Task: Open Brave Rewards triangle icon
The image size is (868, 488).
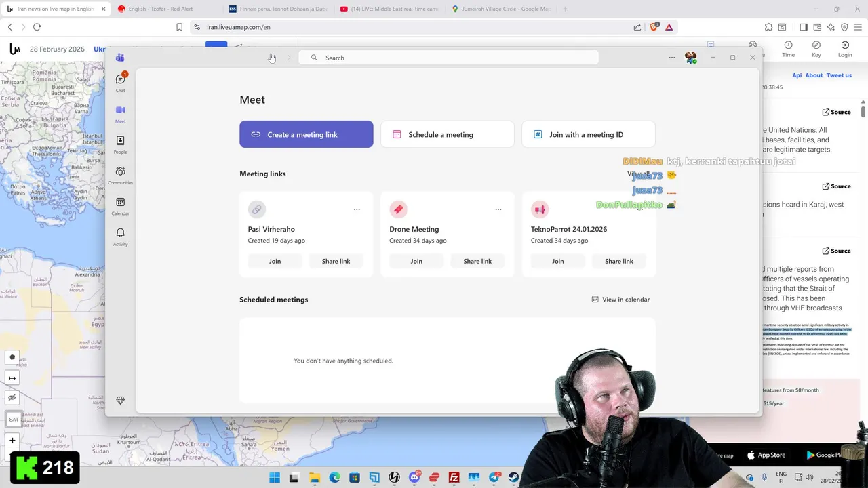Action: [x=669, y=27]
